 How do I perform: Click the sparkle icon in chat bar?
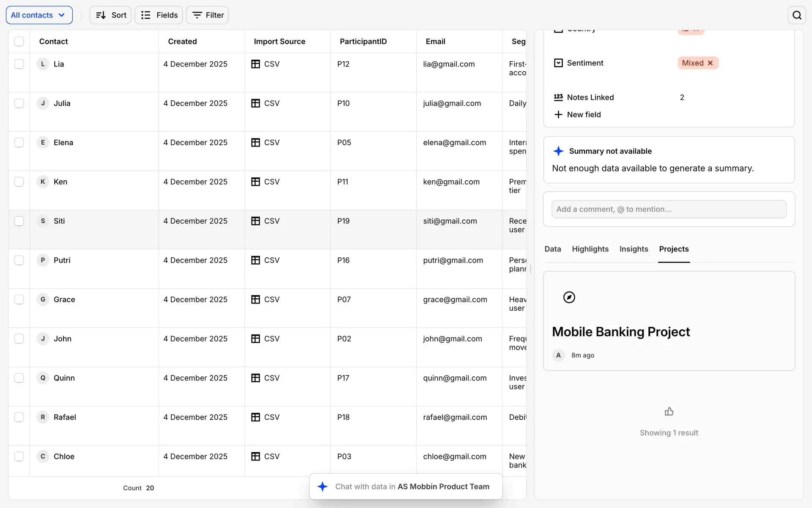click(323, 486)
